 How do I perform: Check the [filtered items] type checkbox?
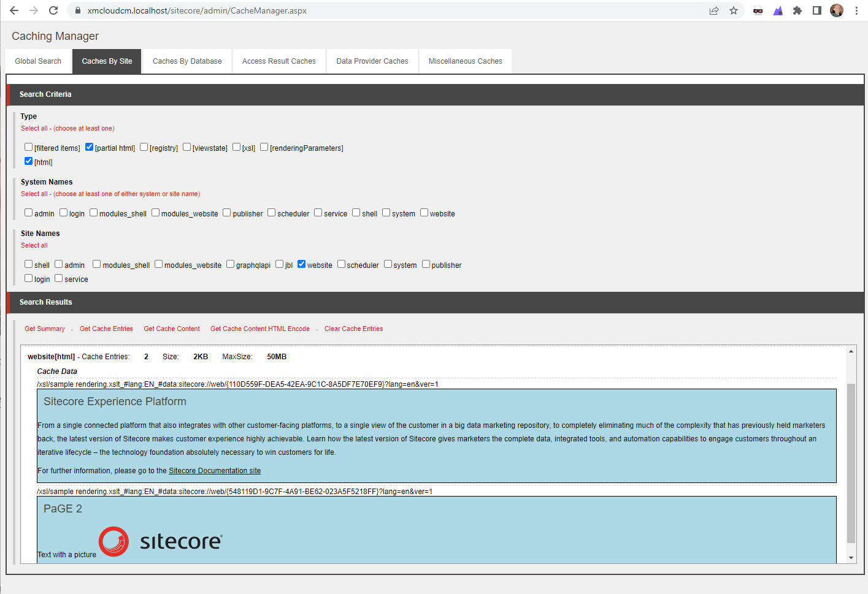pyautogui.click(x=28, y=147)
